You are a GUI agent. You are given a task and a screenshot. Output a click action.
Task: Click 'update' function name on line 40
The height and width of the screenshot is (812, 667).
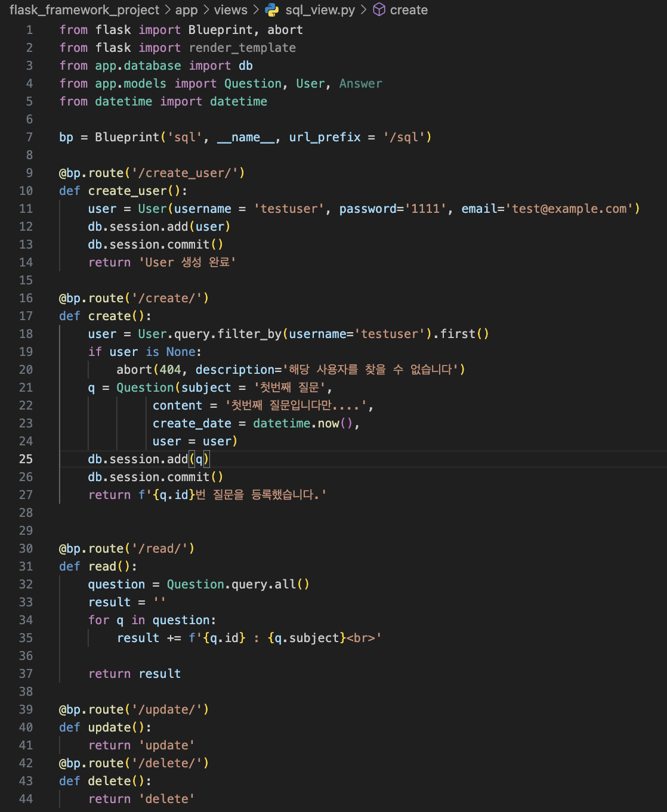[x=109, y=727]
